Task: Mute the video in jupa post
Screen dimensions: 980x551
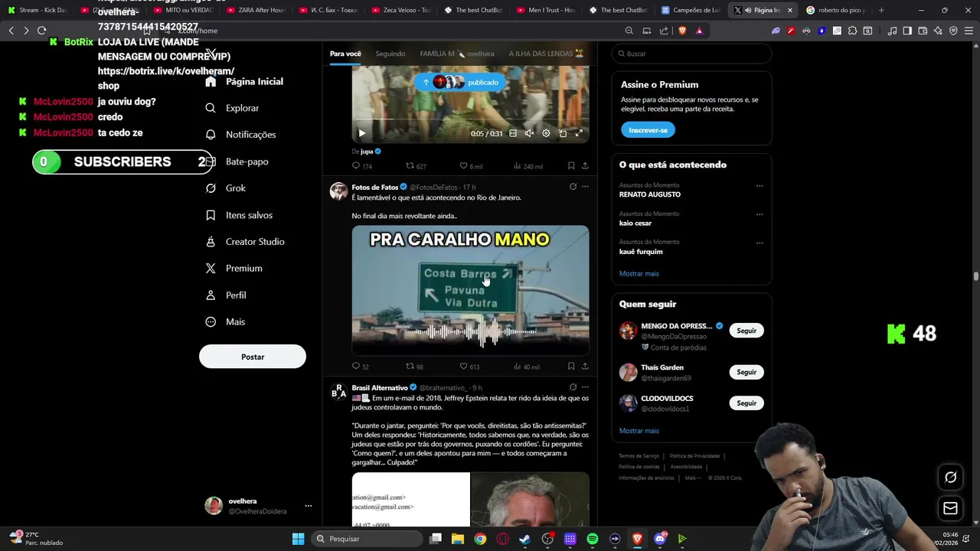Action: (529, 133)
